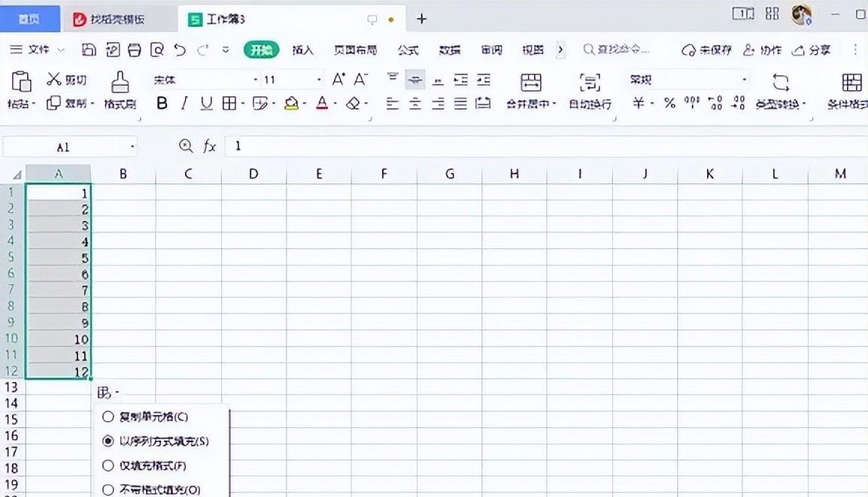Open the Review (审阅) tab
The width and height of the screenshot is (868, 497).
[x=491, y=50]
